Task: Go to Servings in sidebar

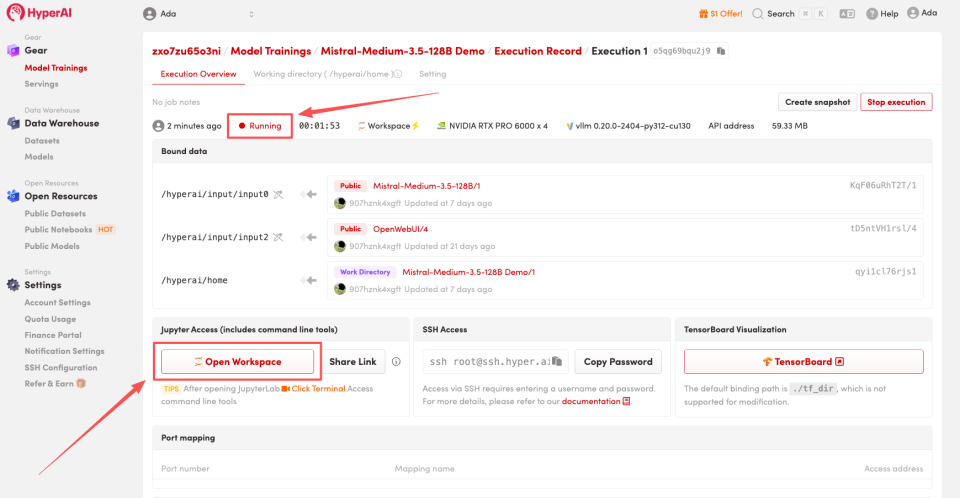Action: pos(42,84)
